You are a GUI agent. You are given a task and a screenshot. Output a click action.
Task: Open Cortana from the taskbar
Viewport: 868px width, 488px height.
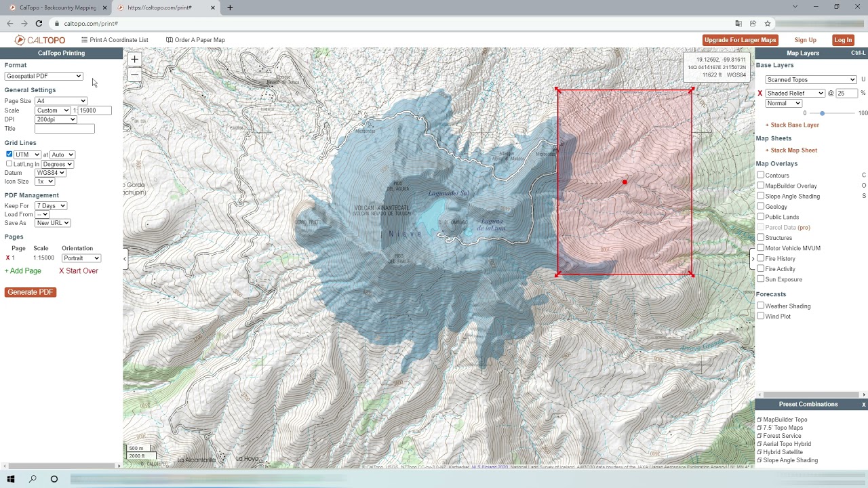(54, 479)
